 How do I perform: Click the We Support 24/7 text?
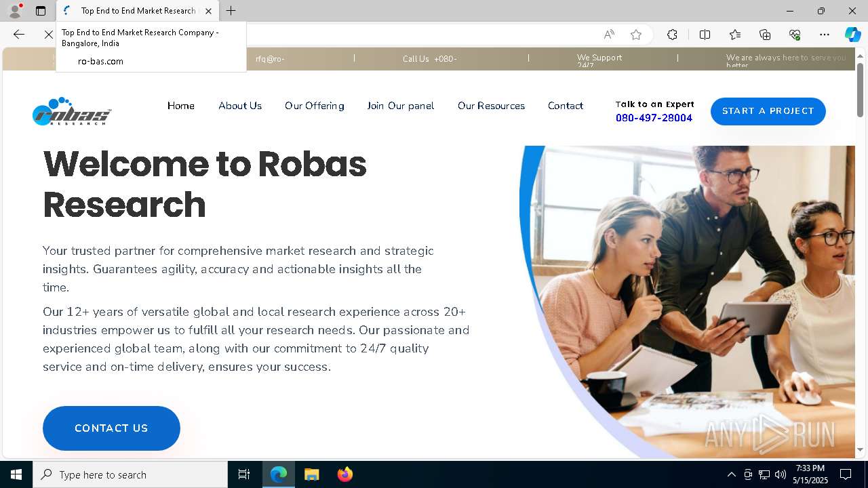(599, 61)
